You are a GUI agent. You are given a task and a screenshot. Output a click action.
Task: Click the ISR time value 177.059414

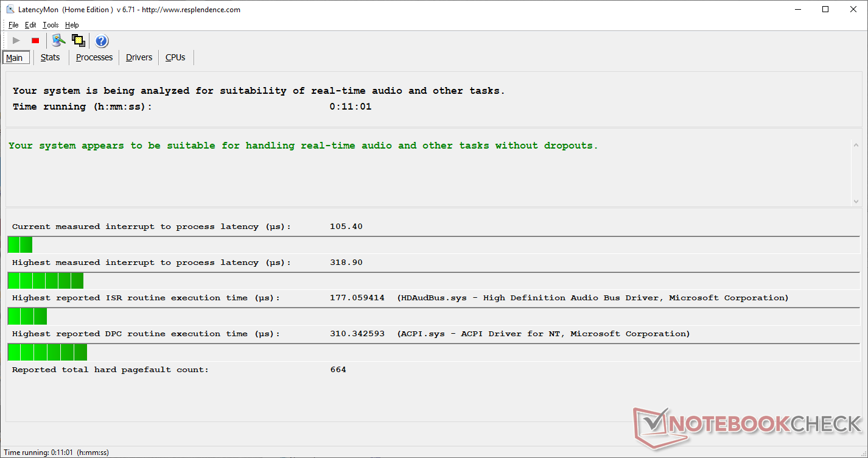point(357,298)
